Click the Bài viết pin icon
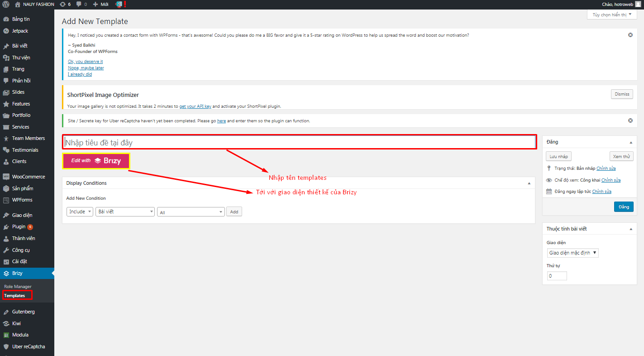Screen dimensions: 644x356 6,46
